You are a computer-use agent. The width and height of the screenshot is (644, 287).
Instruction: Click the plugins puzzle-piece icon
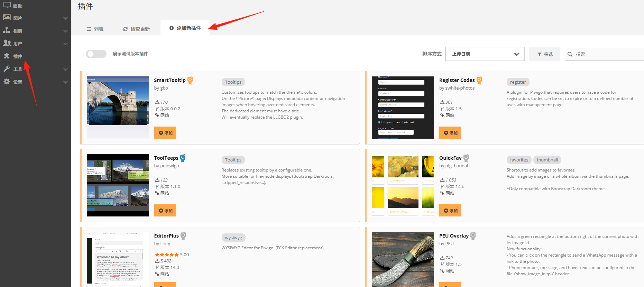tap(7, 56)
